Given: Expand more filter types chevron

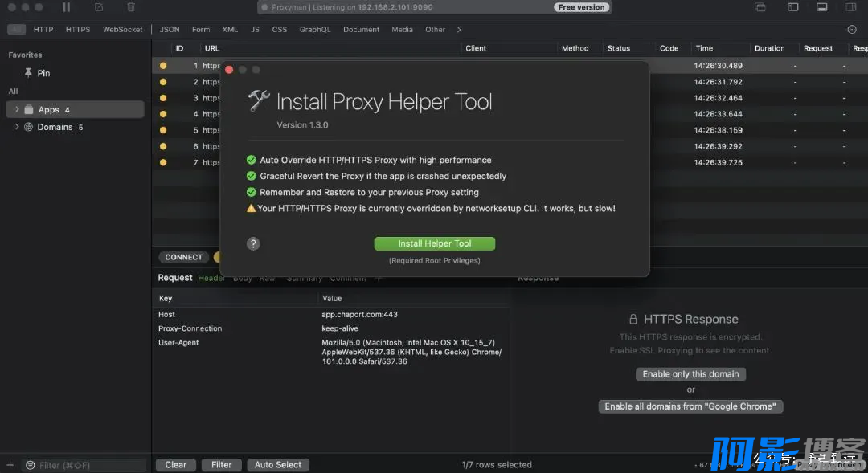Looking at the screenshot, I should 459,30.
